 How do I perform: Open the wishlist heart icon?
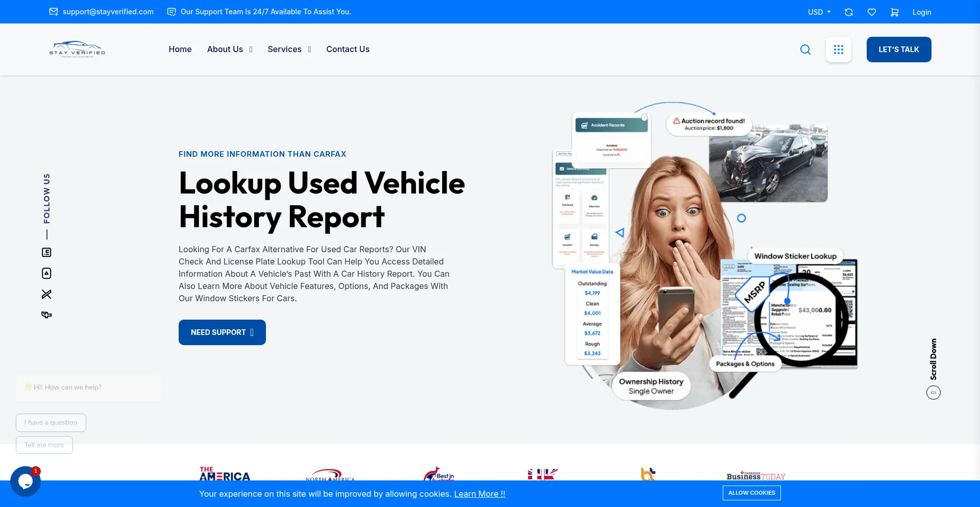(872, 12)
